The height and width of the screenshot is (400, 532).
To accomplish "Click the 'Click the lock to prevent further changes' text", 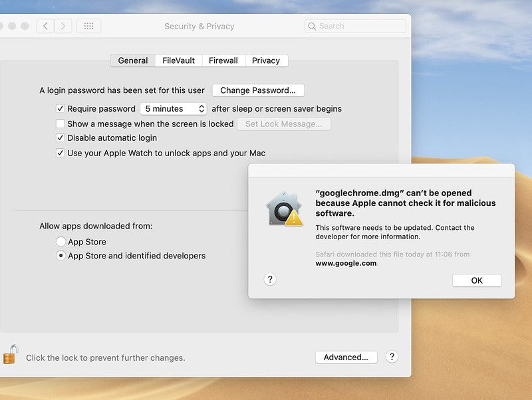I will pyautogui.click(x=106, y=357).
